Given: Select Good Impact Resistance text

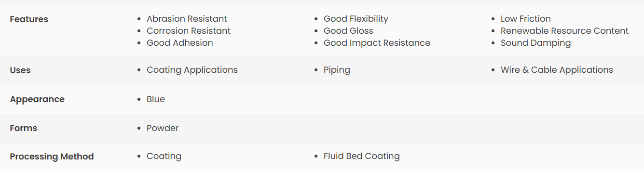Looking at the screenshot, I should [x=377, y=43].
